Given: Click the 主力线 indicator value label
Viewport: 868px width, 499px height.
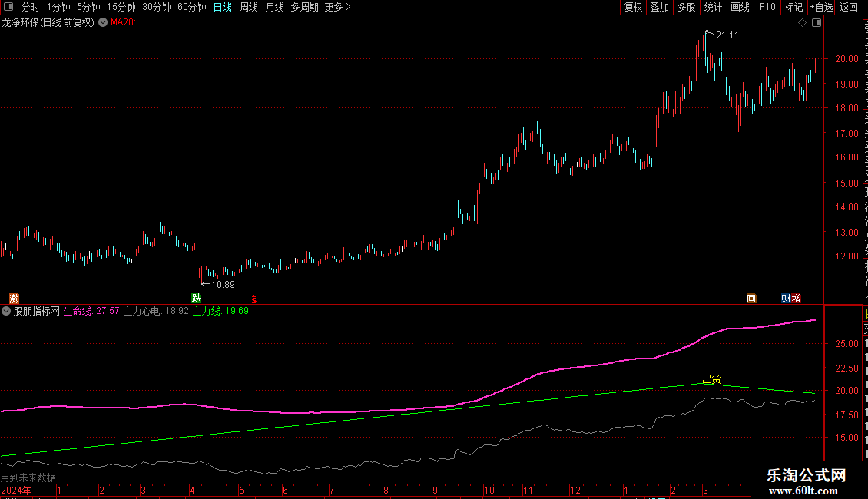Looking at the screenshot, I should (220, 312).
